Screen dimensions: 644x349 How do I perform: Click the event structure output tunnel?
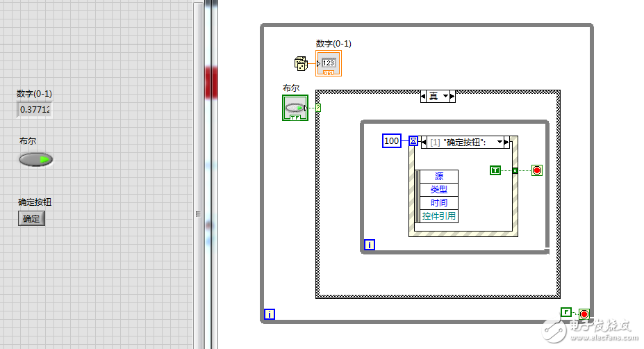tap(515, 170)
